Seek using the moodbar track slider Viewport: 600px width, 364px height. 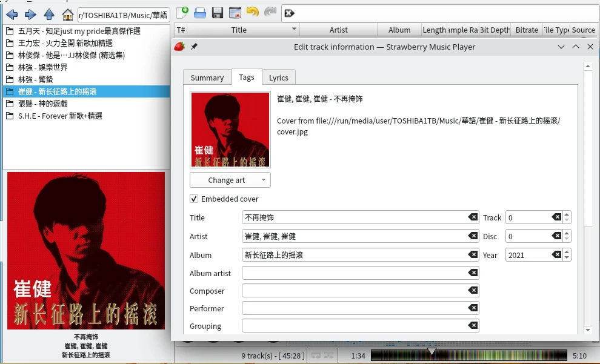[x=470, y=356]
